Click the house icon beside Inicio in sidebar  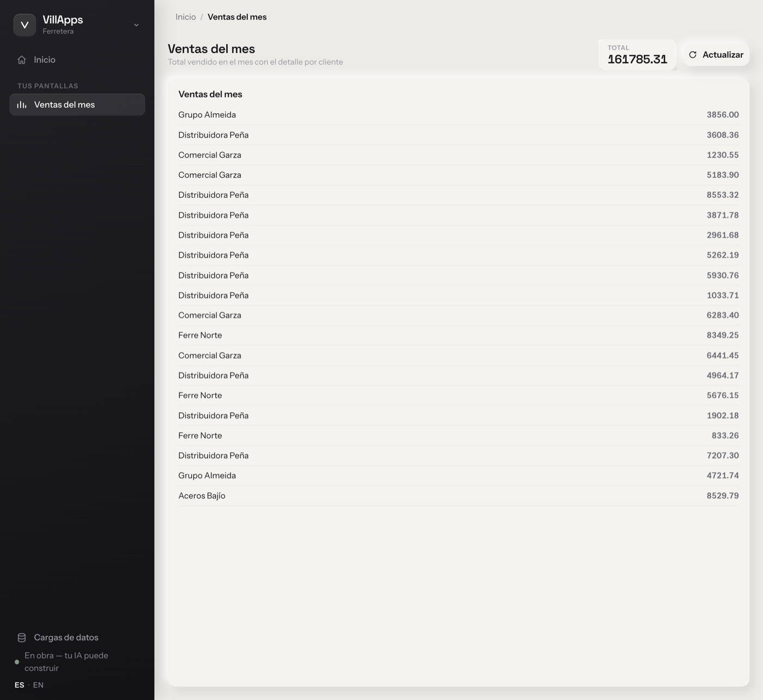pyautogui.click(x=22, y=60)
